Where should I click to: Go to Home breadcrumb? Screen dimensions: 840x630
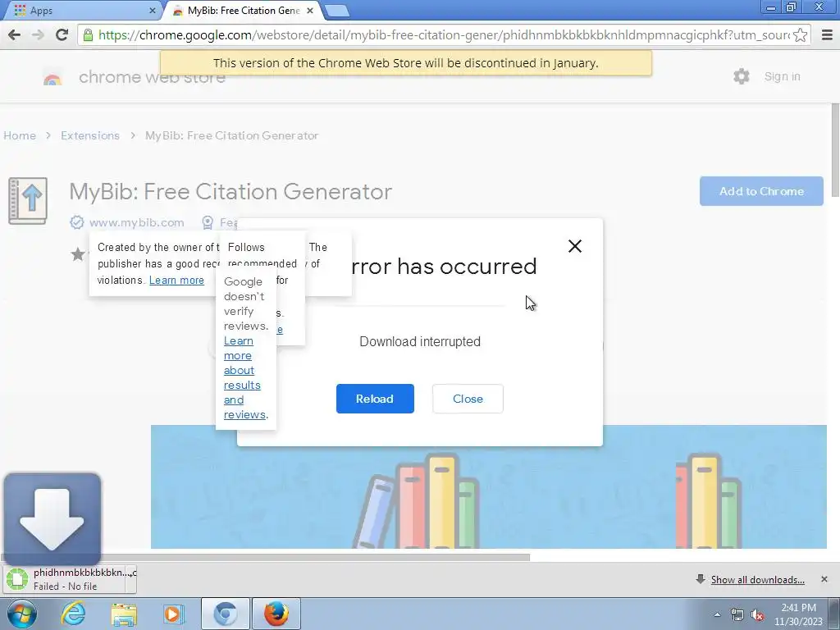tap(20, 135)
